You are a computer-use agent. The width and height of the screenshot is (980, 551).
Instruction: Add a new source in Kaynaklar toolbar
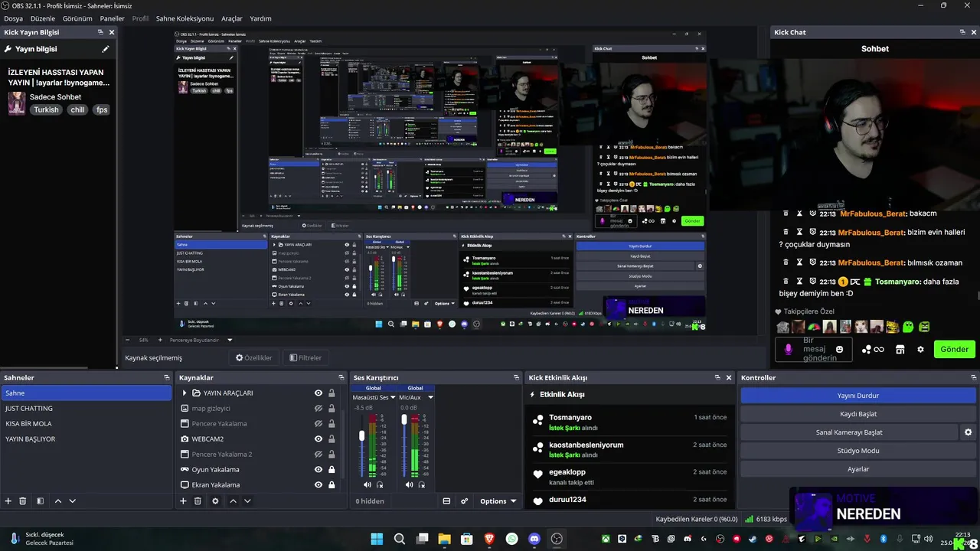pyautogui.click(x=183, y=501)
